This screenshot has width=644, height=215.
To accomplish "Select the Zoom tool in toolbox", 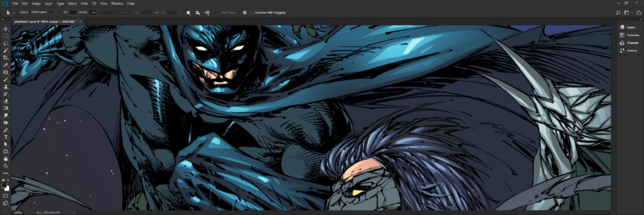I will tap(6, 166).
